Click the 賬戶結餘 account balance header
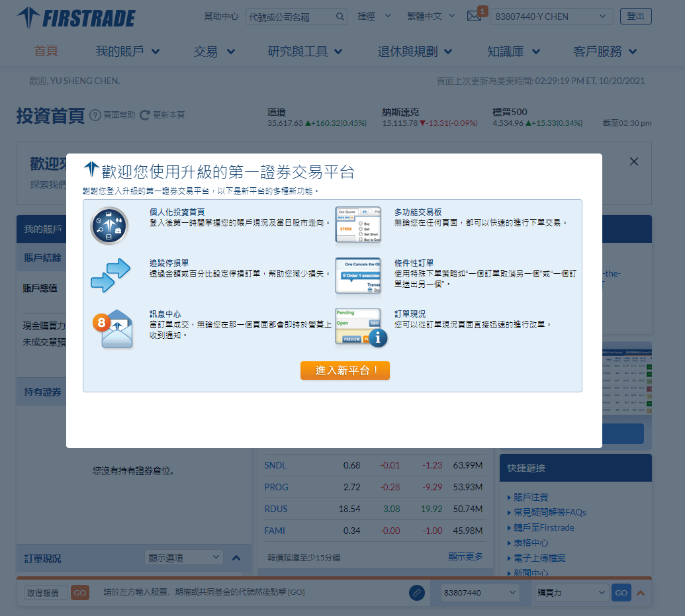The height and width of the screenshot is (616, 685). pos(43,258)
